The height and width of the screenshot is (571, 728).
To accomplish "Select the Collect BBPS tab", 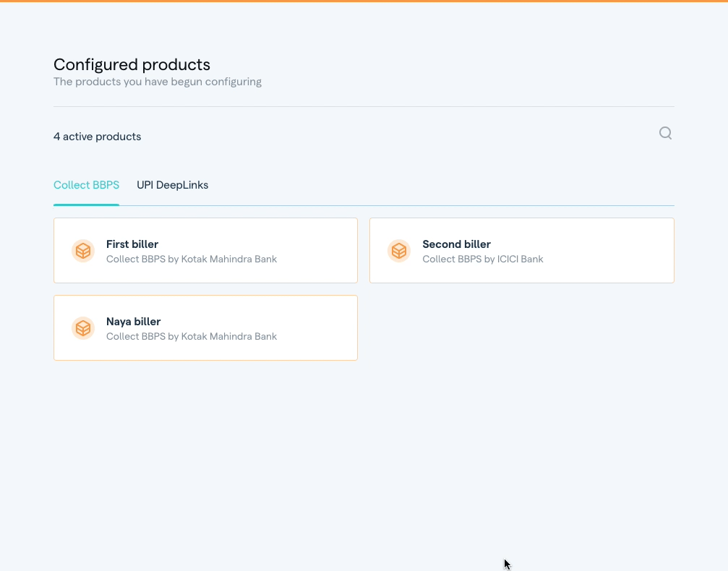I will coord(86,185).
